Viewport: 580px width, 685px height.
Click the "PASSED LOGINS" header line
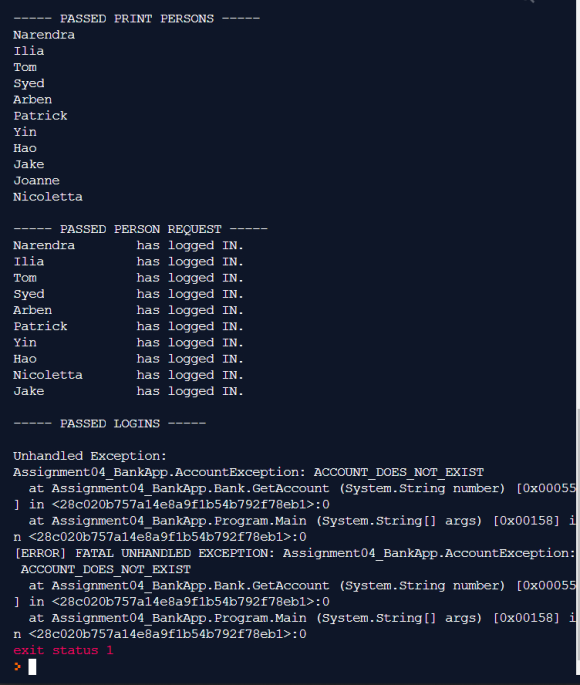(x=110, y=424)
